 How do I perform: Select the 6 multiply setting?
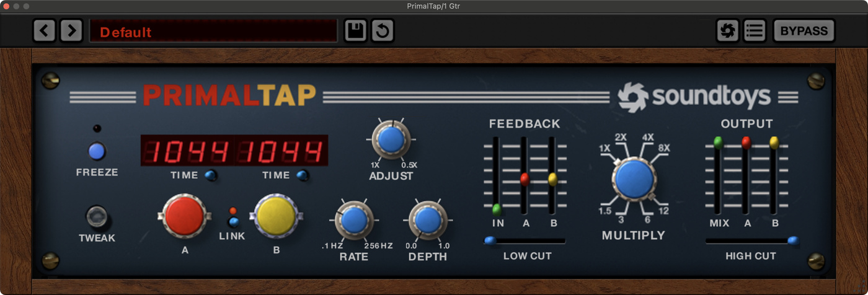[647, 219]
